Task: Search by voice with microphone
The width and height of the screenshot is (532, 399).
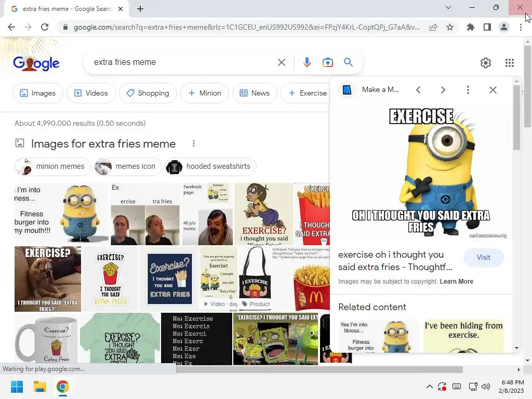Action: coord(307,62)
